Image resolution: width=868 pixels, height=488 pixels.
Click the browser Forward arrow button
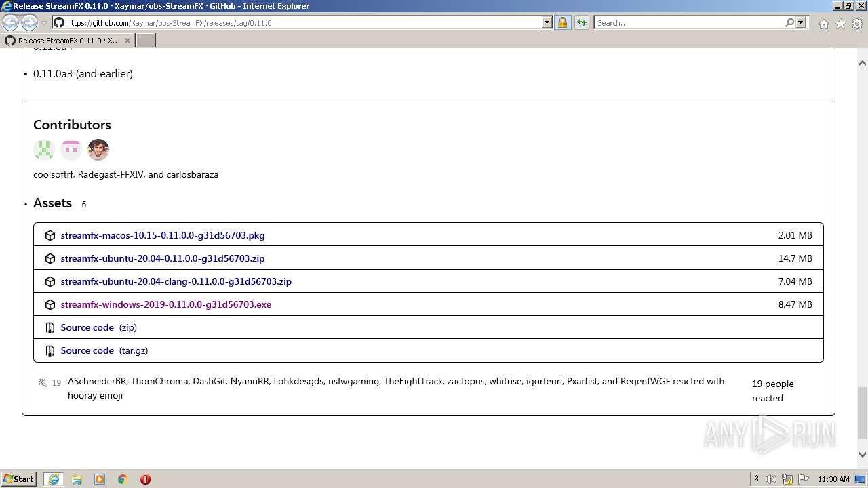coord(29,23)
